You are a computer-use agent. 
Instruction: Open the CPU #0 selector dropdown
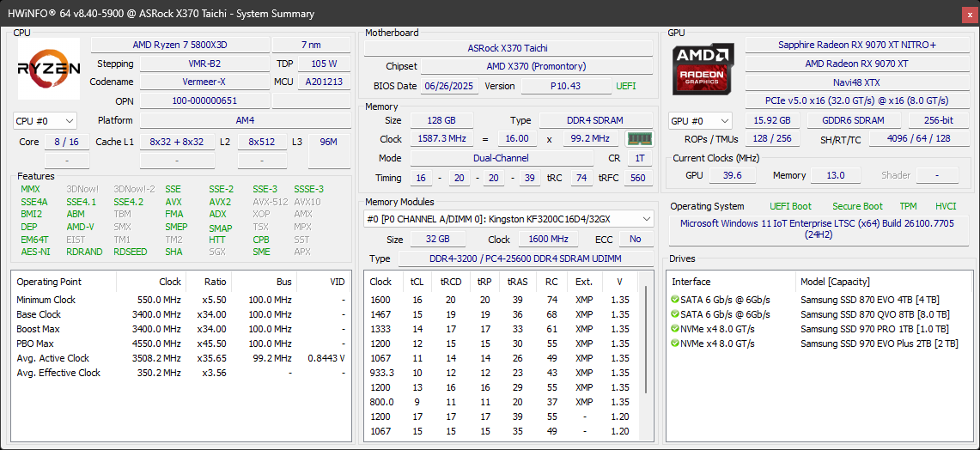(x=45, y=120)
